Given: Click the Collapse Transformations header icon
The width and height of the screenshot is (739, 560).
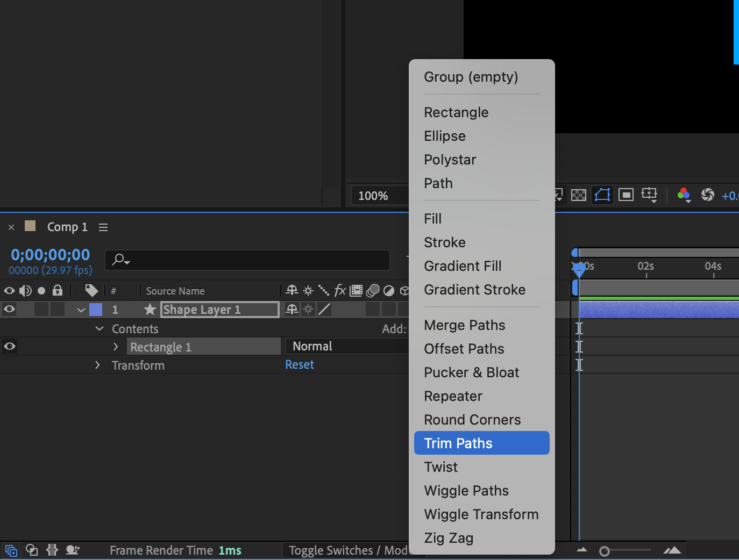Looking at the screenshot, I should click(x=308, y=291).
